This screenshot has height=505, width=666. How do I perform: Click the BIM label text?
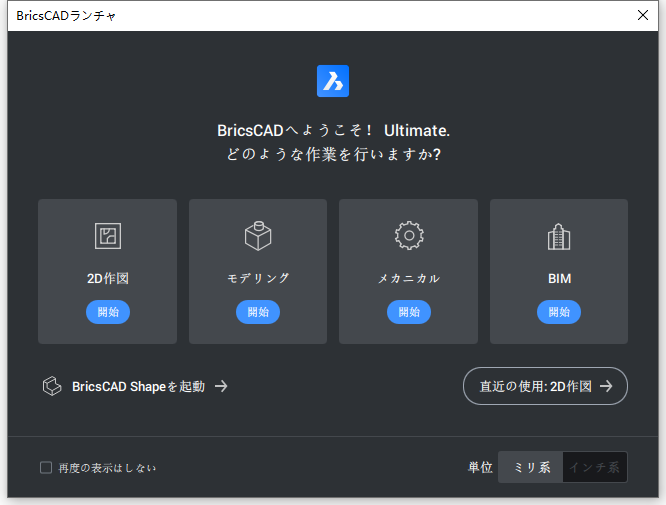559,279
